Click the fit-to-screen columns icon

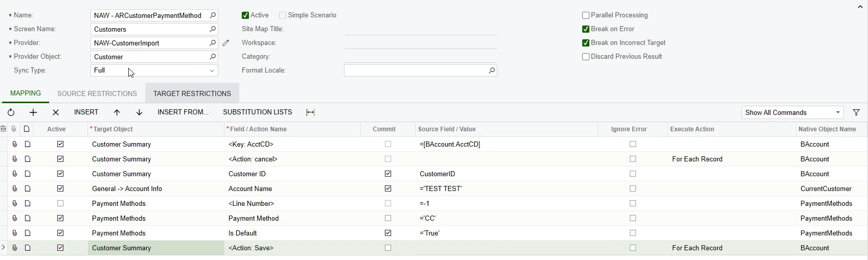(x=311, y=112)
